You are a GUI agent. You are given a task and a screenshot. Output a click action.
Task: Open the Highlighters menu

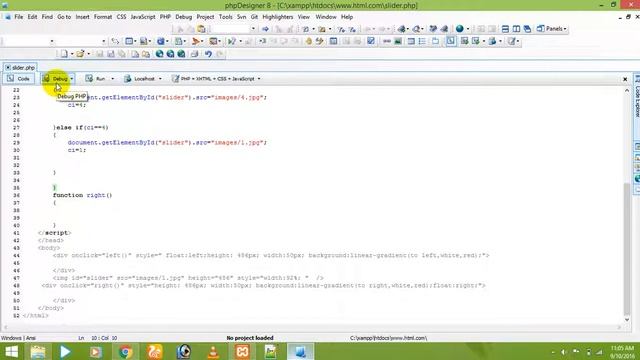pyautogui.click(x=278, y=17)
